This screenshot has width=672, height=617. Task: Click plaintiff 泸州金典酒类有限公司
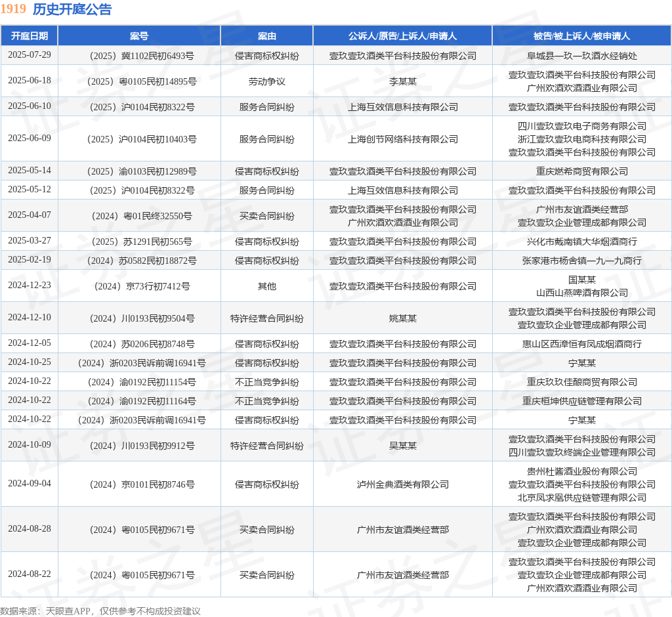402,484
